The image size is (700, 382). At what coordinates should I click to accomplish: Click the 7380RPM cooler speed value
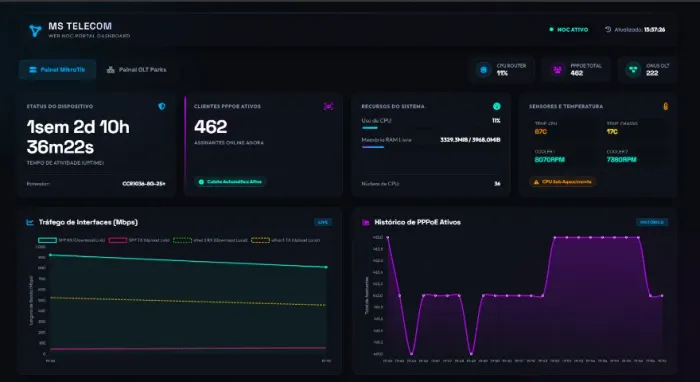[x=621, y=159]
